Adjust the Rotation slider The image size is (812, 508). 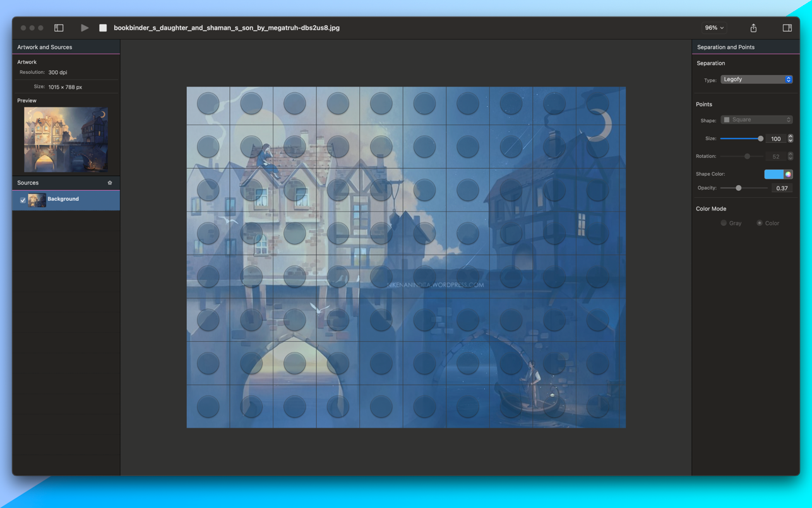742,156
